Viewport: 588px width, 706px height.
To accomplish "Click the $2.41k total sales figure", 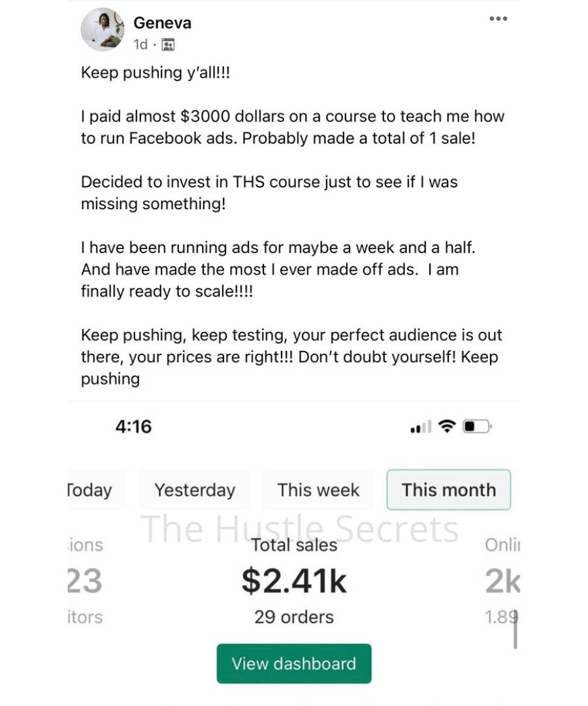I will tap(294, 581).
